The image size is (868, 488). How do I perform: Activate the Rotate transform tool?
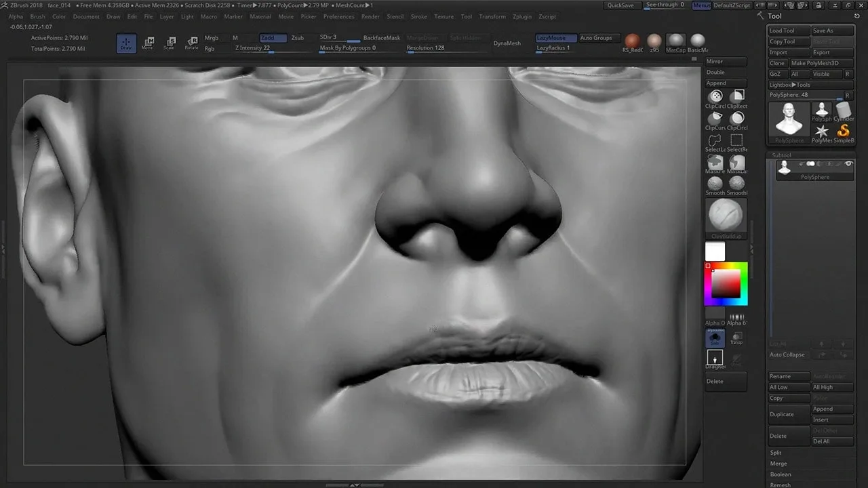click(191, 43)
